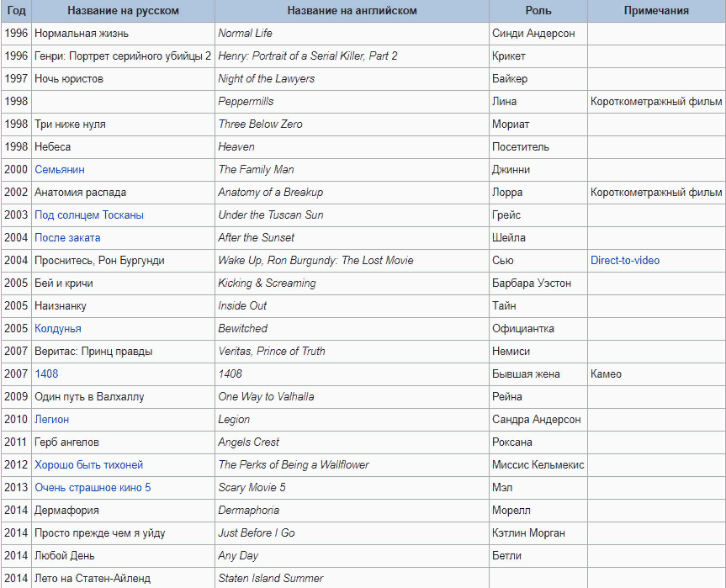Click the Грейс role cell

538,215
